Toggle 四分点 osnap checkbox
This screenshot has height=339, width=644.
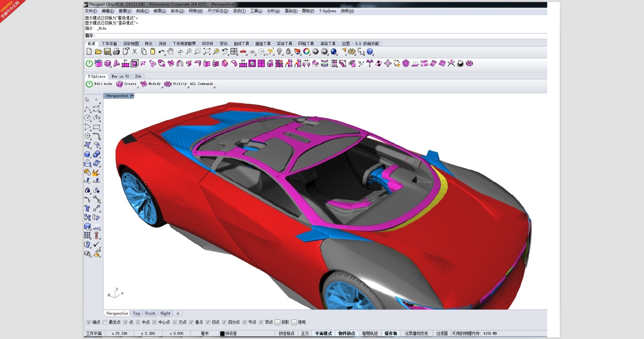click(x=224, y=322)
